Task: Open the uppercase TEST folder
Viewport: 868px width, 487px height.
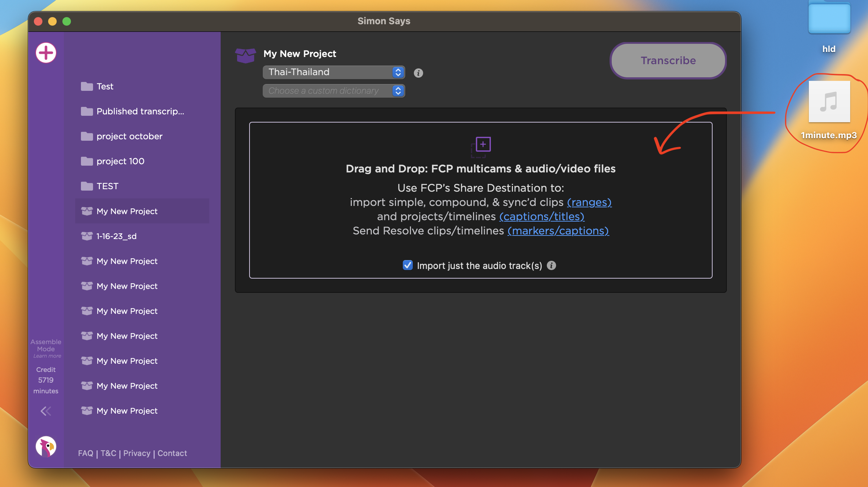Action: coord(142,186)
